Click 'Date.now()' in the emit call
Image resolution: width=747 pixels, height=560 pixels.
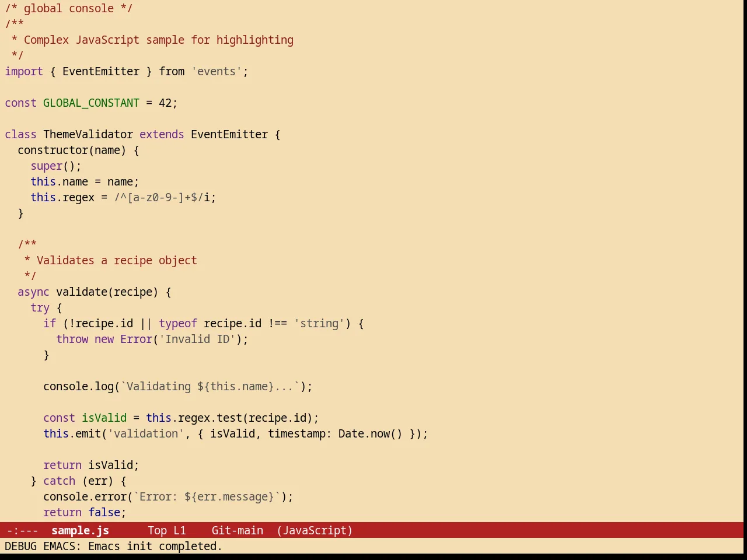[x=371, y=433]
